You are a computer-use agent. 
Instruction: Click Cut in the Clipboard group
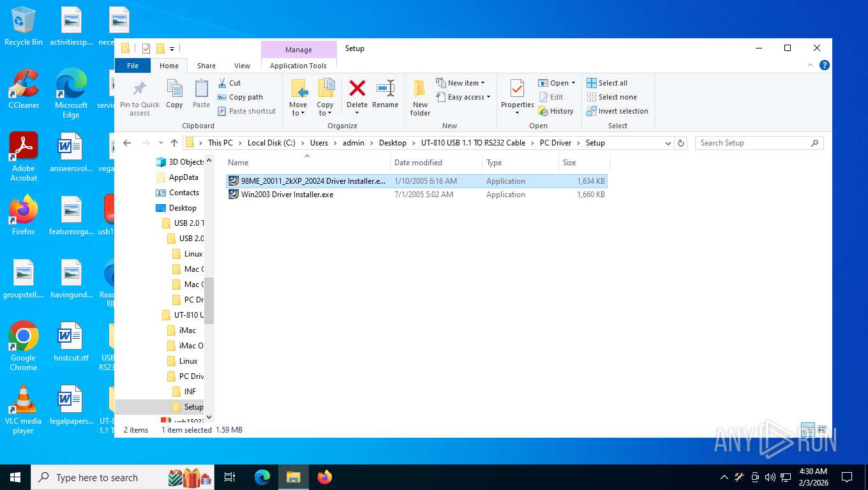229,83
